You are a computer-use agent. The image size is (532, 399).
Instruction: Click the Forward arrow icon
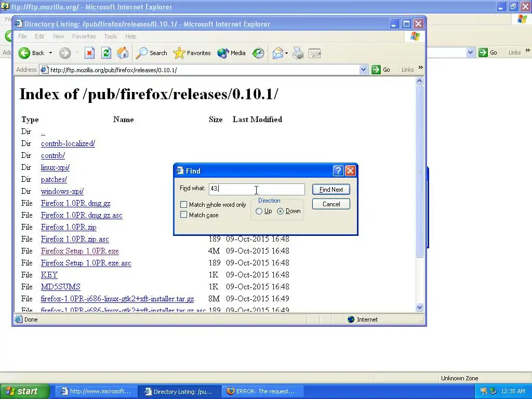(65, 53)
